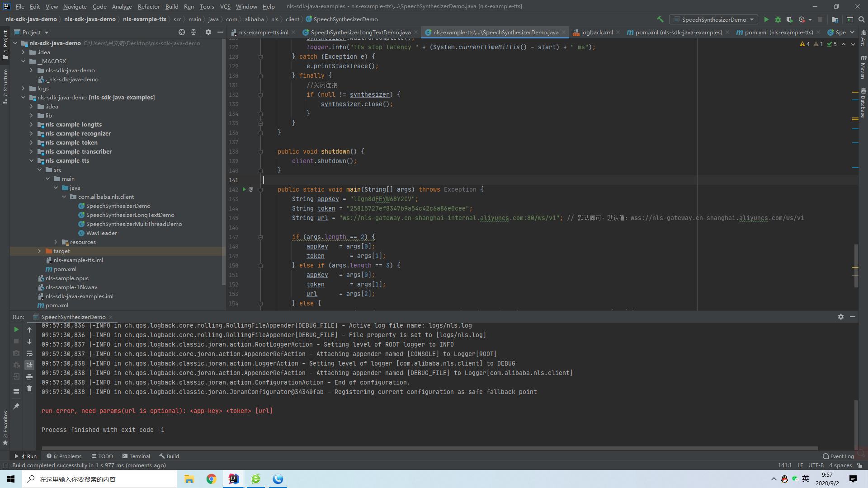868x488 pixels.
Task: Print the Run console output
Action: (x=29, y=377)
